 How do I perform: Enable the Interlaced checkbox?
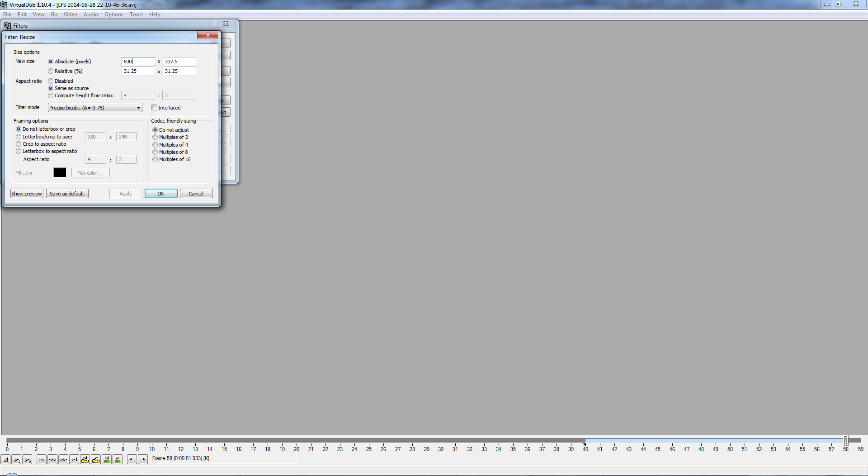[155, 108]
